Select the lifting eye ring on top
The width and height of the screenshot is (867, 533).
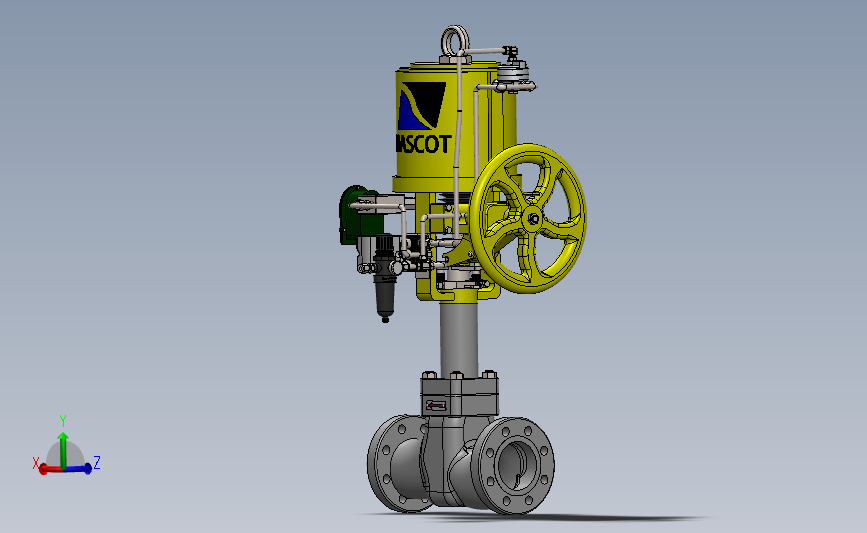click(455, 40)
